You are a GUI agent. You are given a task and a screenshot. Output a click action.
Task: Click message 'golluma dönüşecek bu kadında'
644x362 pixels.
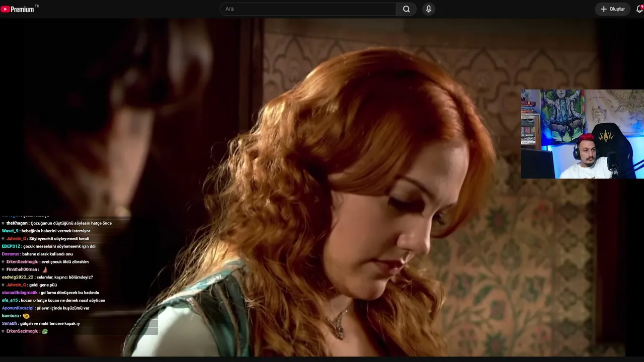(x=70, y=293)
